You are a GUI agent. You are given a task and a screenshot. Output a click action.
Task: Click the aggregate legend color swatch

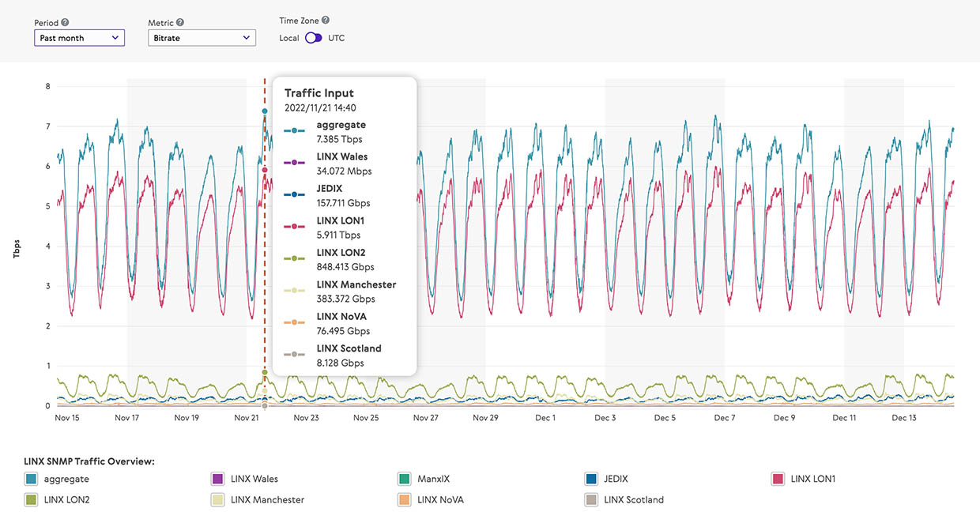pyautogui.click(x=31, y=479)
